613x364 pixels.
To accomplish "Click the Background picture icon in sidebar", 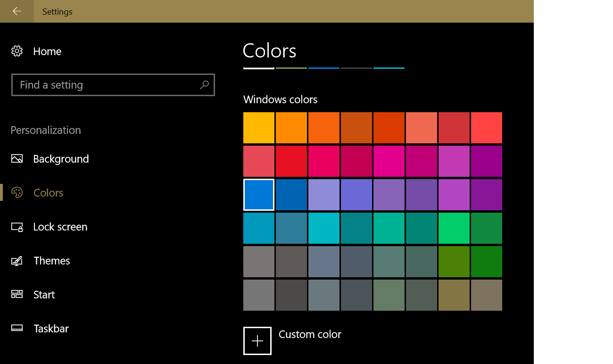I will pyautogui.click(x=17, y=159).
